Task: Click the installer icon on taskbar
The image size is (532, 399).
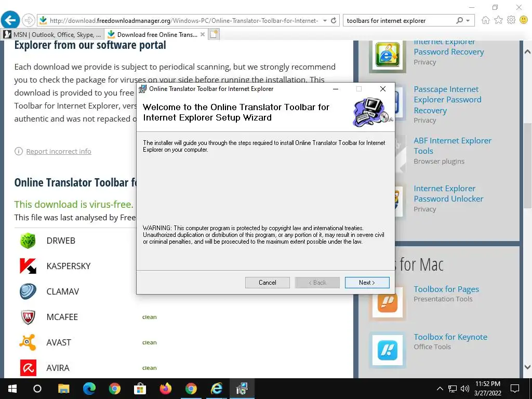Action: 242,389
